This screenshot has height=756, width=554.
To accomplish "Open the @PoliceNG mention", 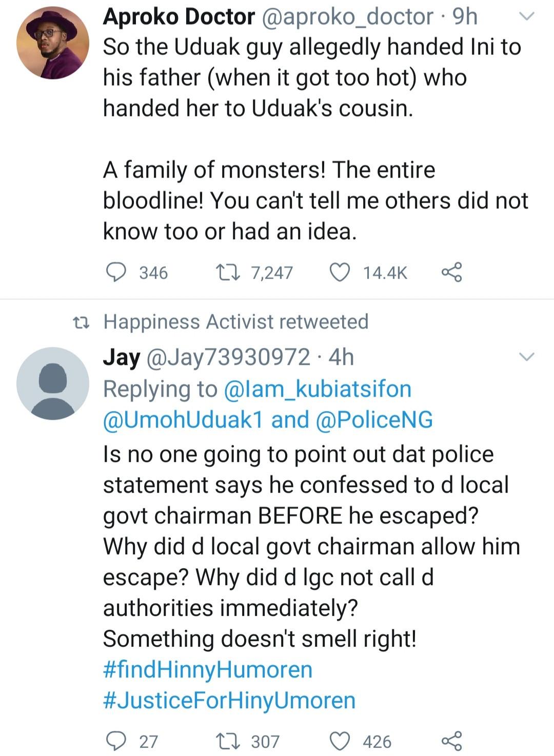I will (374, 420).
